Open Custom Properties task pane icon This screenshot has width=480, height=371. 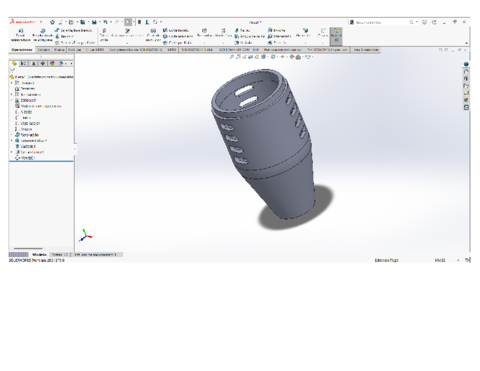pos(466,107)
